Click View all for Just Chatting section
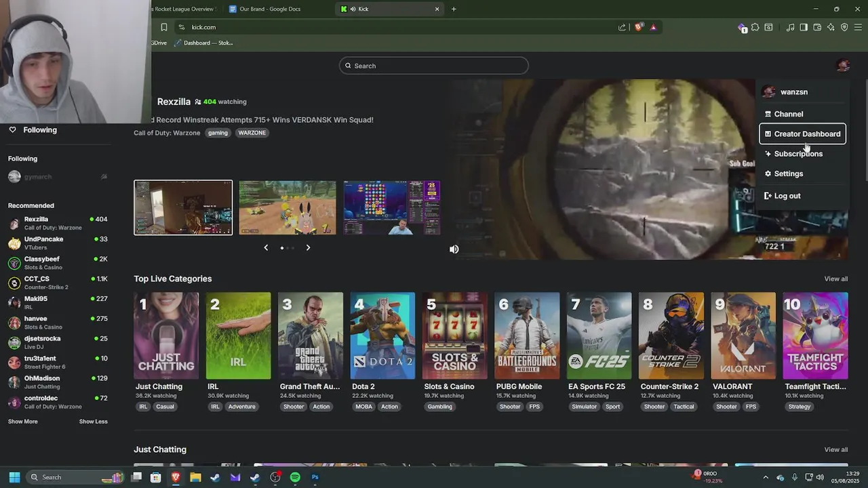The image size is (868, 488). point(836,450)
